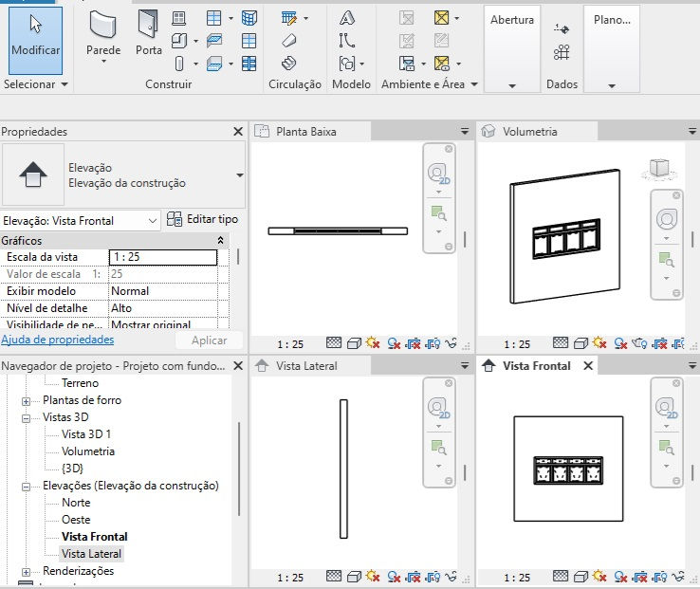Select the Model Text tool
This screenshot has width=700, height=589.
(347, 18)
